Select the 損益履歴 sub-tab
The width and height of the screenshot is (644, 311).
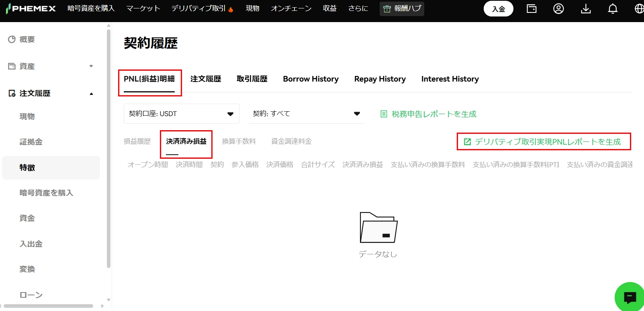click(x=137, y=141)
